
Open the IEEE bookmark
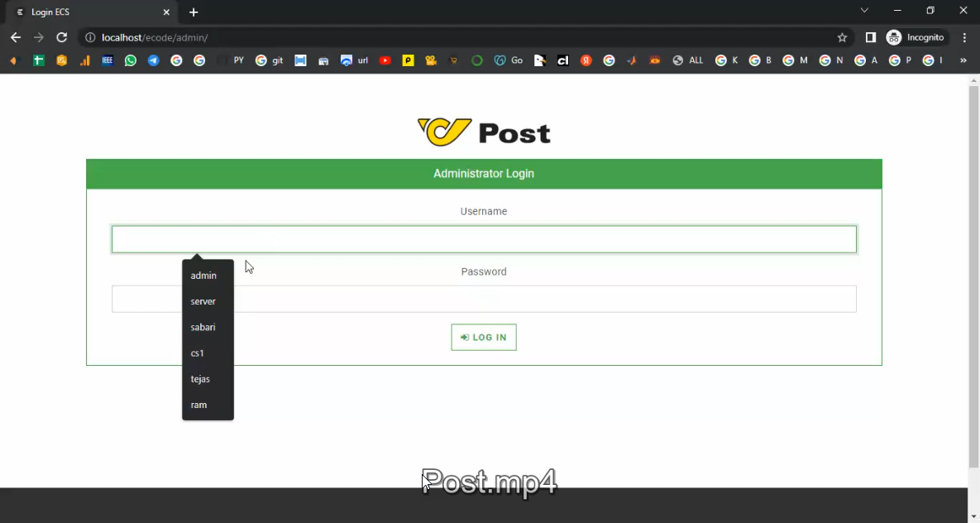tap(108, 60)
